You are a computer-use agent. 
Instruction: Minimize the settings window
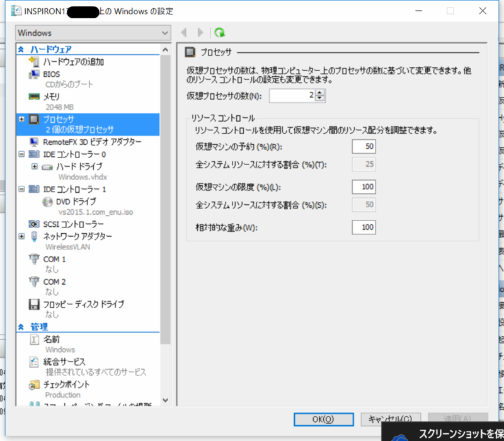[x=419, y=11]
